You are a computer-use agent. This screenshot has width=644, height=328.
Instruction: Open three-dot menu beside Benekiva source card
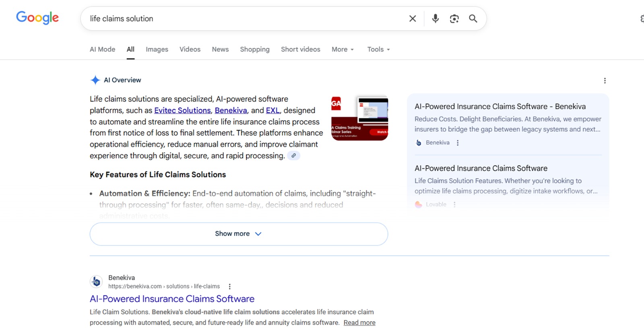tap(458, 143)
